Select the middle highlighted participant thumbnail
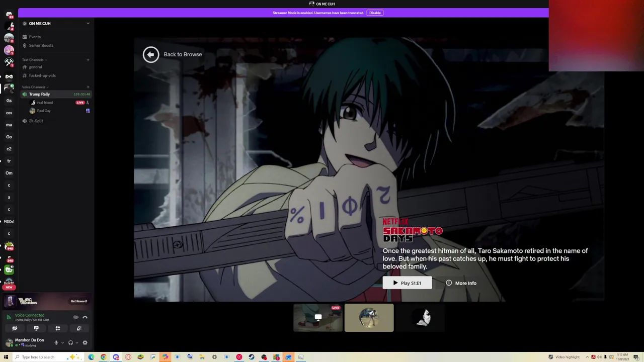The width and height of the screenshot is (644, 362). click(369, 318)
